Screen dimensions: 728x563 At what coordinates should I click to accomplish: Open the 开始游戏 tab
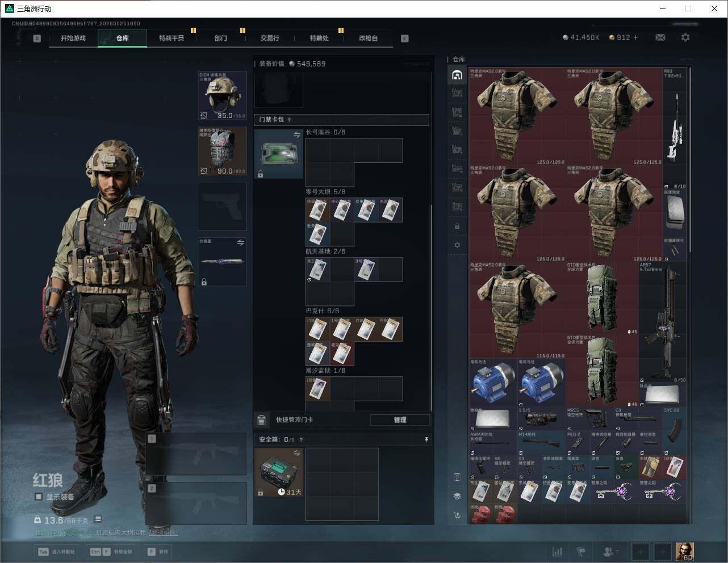pyautogui.click(x=73, y=38)
